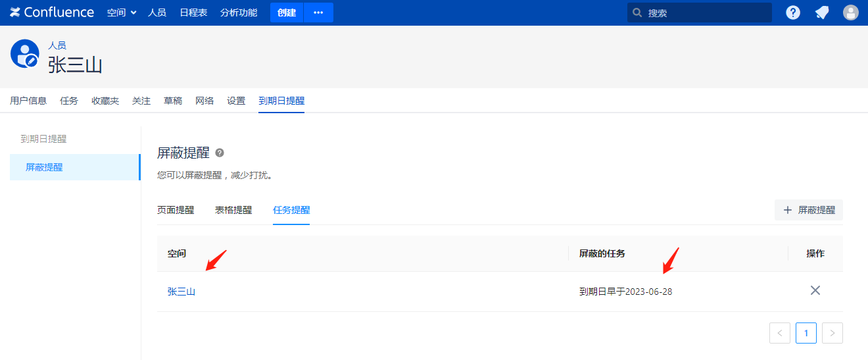
Task: Open the help question mark menu
Action: [793, 13]
